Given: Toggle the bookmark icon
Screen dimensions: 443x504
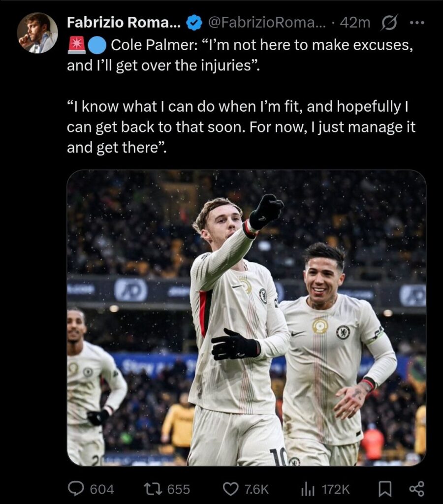Looking at the screenshot, I should click(384, 488).
